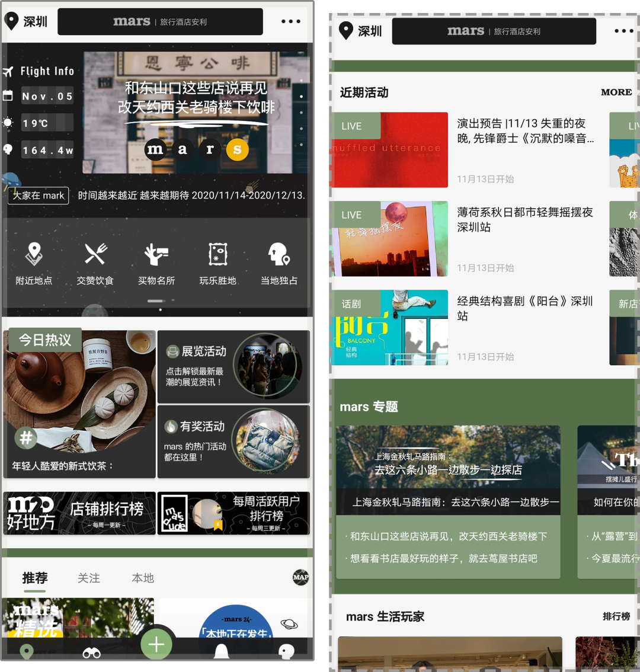Tap the hashtag icon on tea card
This screenshot has height=672, width=640.
point(26,438)
